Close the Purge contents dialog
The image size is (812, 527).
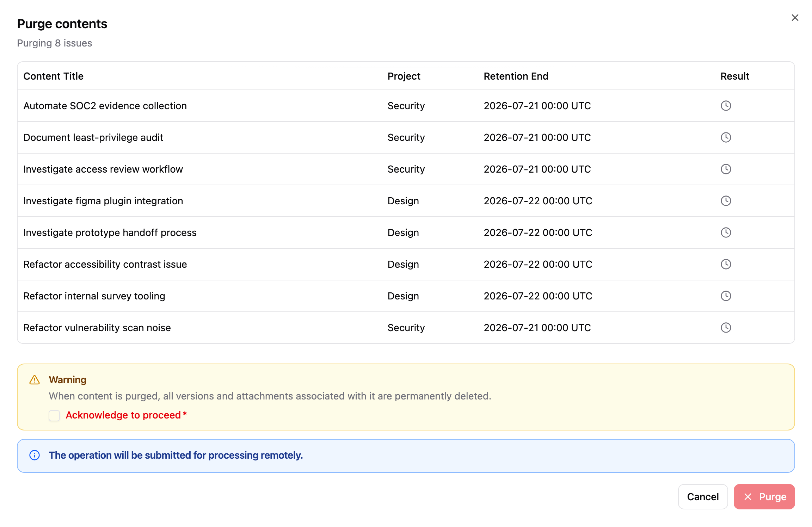(x=795, y=18)
